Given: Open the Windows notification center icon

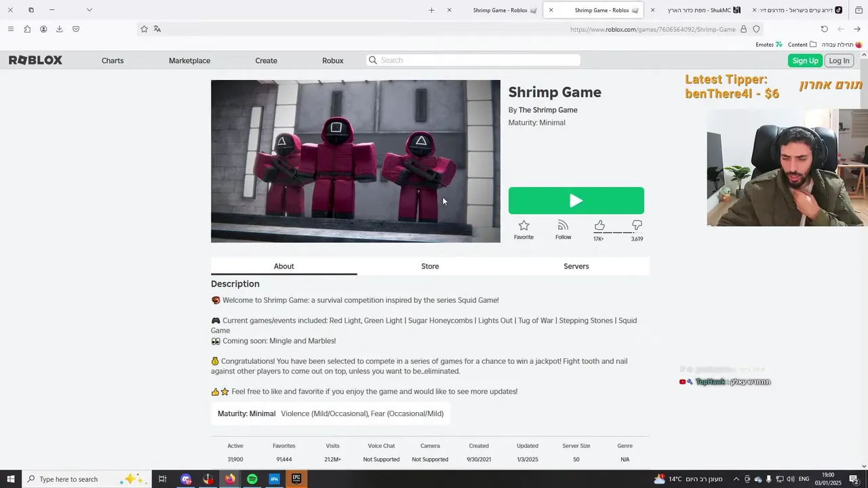Looking at the screenshot, I should [854, 479].
